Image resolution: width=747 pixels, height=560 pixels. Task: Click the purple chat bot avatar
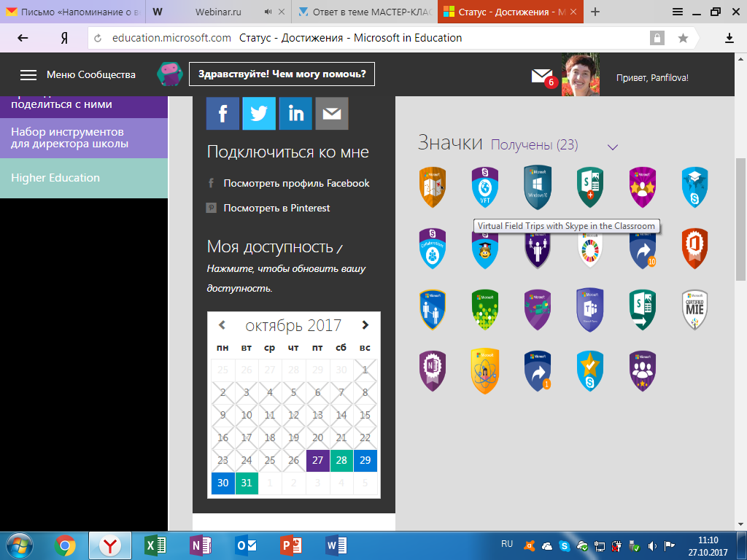[x=169, y=74]
